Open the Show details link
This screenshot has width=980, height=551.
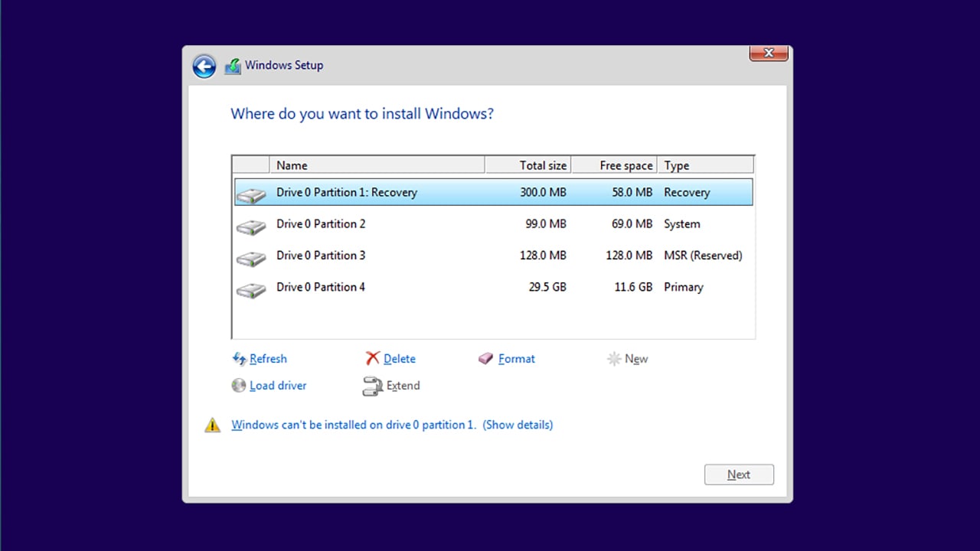tap(518, 425)
